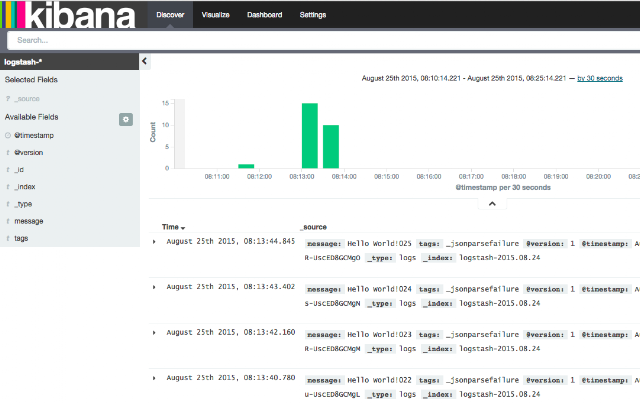Click the gear icon beside Available Fields
Screen dimensions: 640x404
coord(126,119)
